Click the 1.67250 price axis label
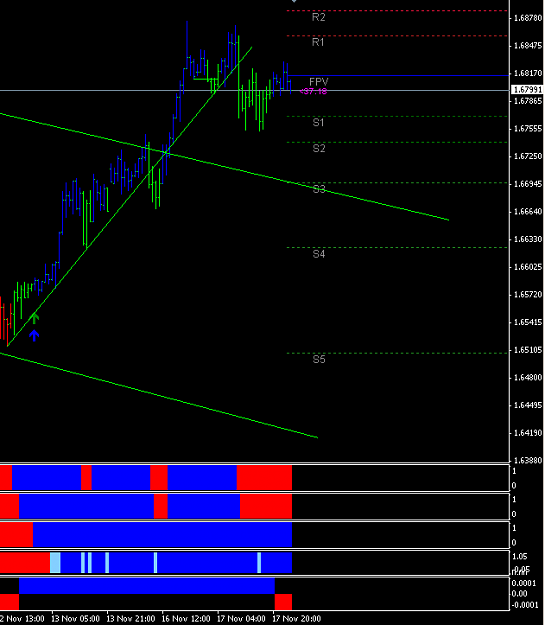 (x=528, y=156)
